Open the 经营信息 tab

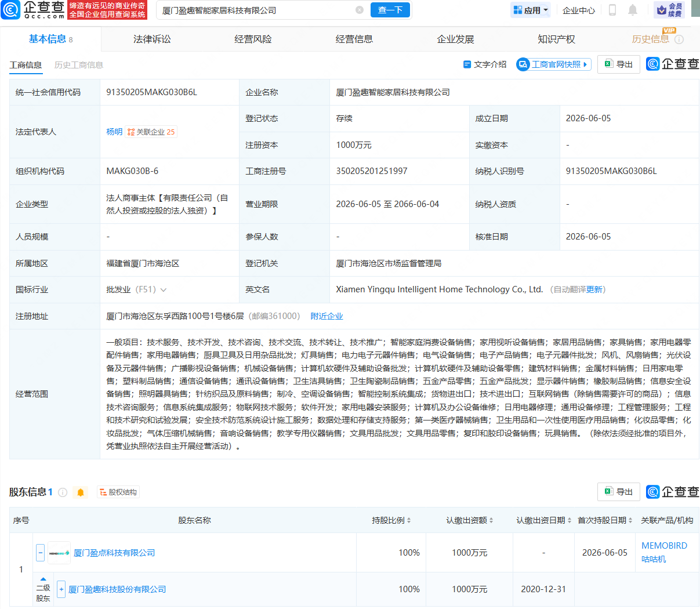(354, 39)
